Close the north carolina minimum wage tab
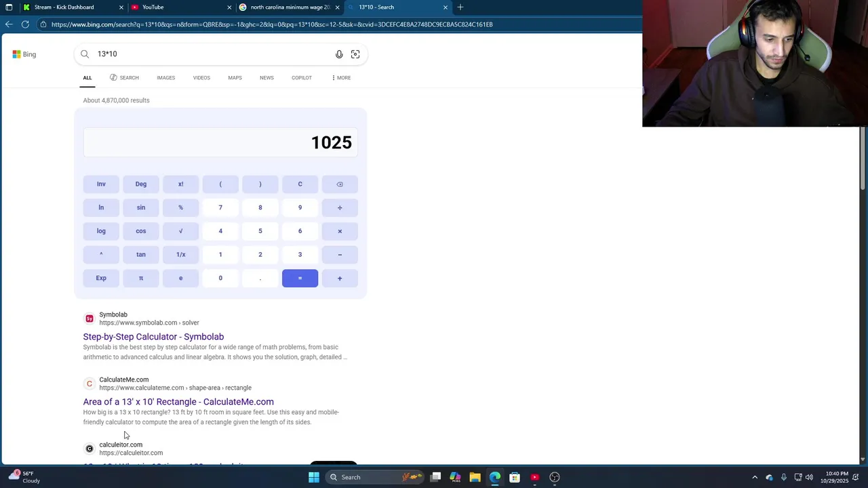Image resolution: width=868 pixels, height=488 pixels. coord(337,7)
